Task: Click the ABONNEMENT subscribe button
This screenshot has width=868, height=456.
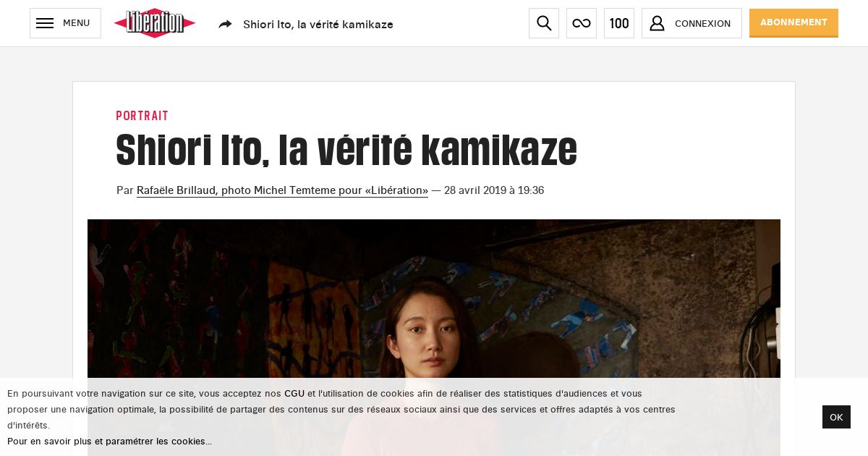Action: click(793, 23)
